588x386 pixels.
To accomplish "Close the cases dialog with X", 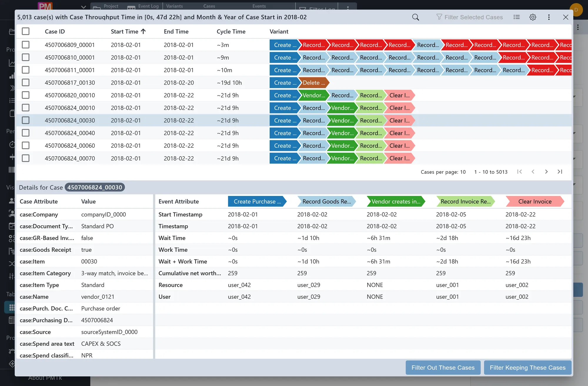I will pyautogui.click(x=565, y=17).
